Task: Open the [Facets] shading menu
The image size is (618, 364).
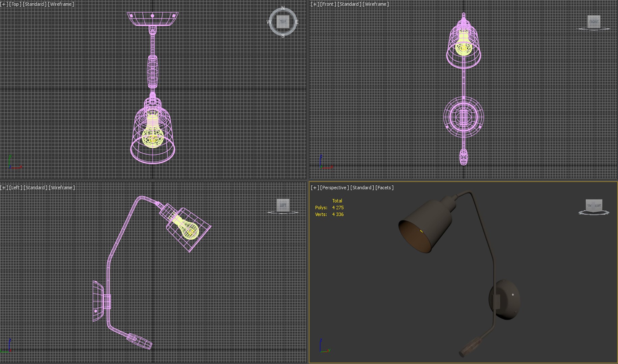Action: pos(385,187)
